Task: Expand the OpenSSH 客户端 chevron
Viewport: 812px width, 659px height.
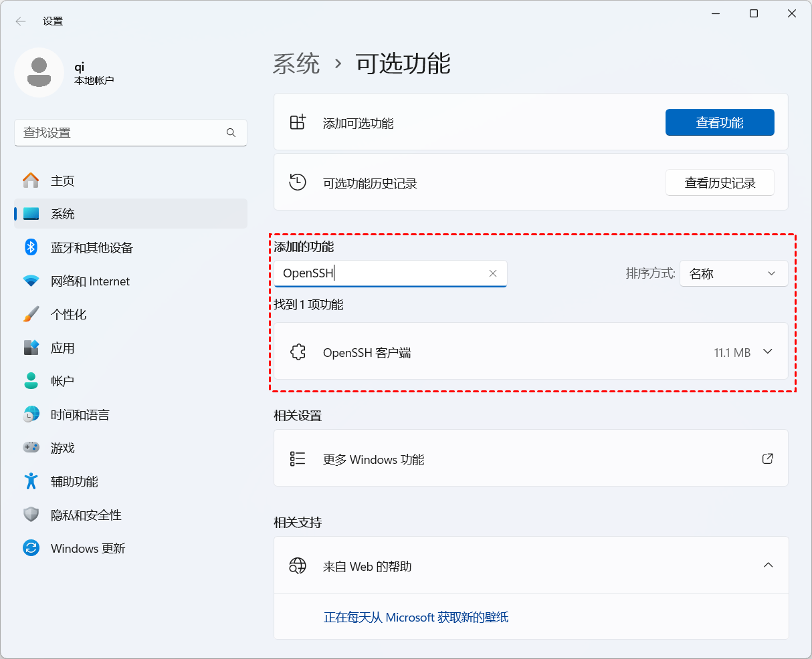Action: [768, 352]
